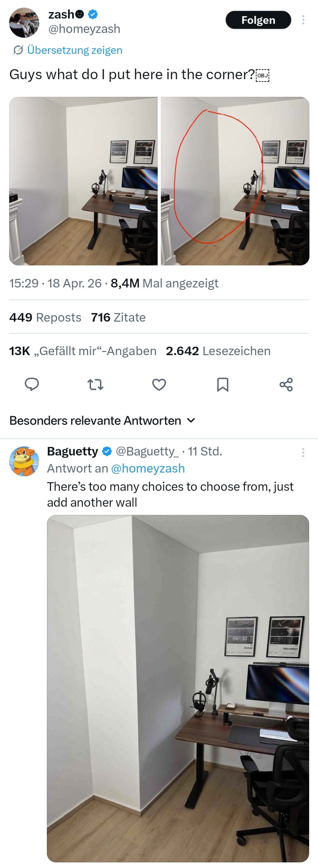
Task: Open three-dot menu on zash's tweet
Action: click(x=303, y=20)
